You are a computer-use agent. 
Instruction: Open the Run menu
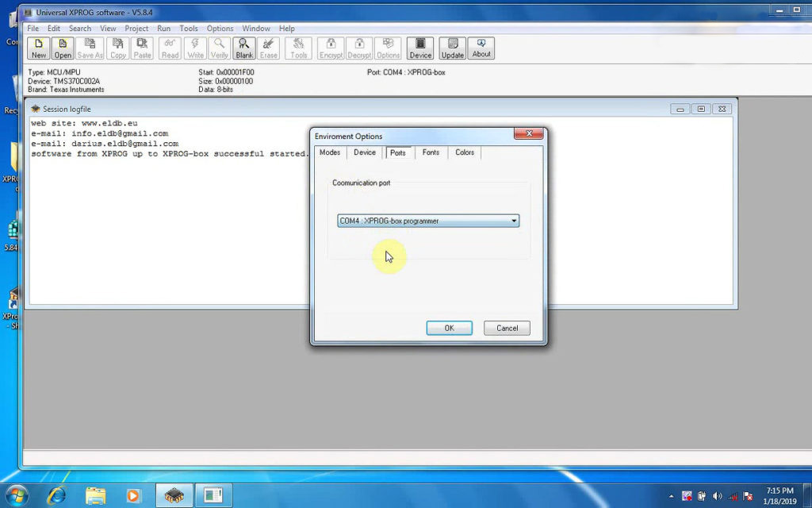[163, 29]
